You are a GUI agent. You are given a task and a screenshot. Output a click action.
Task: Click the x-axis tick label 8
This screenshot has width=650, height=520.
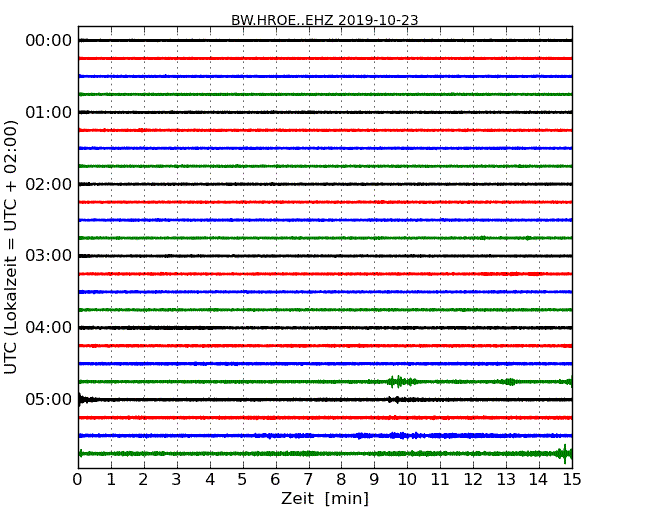[x=341, y=480]
